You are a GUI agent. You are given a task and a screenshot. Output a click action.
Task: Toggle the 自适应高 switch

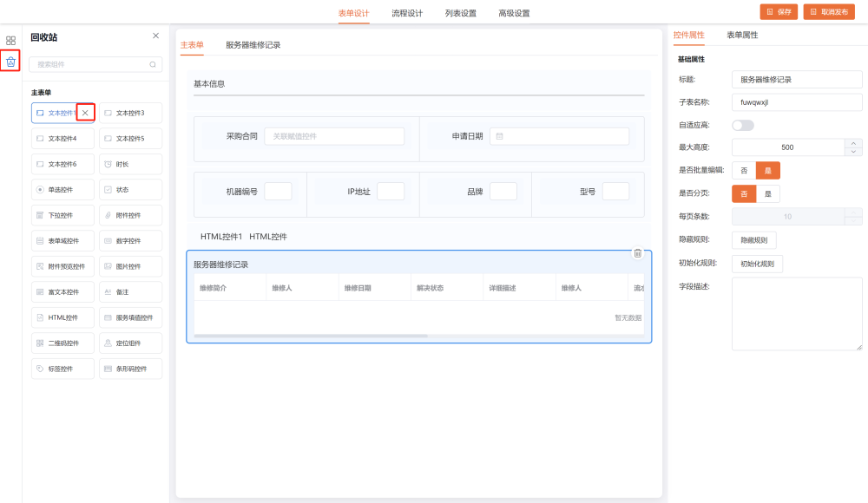click(x=743, y=125)
